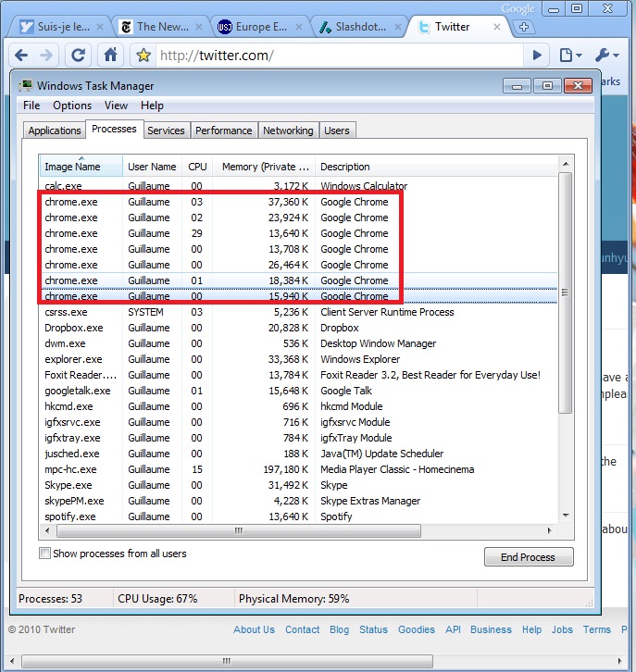Sort processes by Image Name column
Image resolution: width=636 pixels, height=672 pixels.
81,167
